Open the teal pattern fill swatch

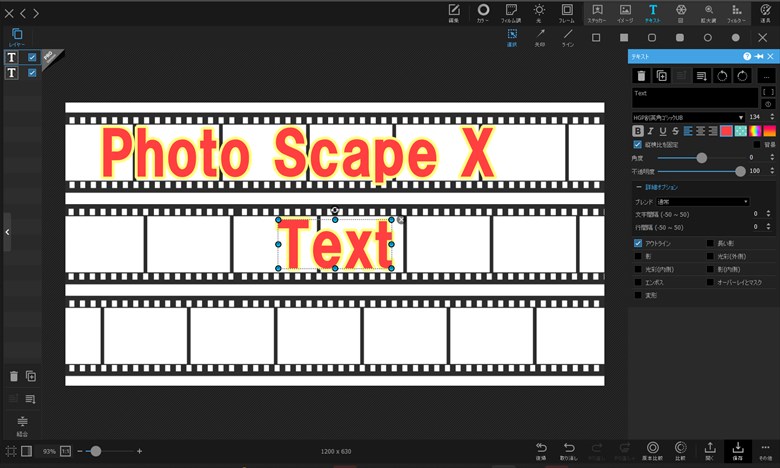(741, 131)
